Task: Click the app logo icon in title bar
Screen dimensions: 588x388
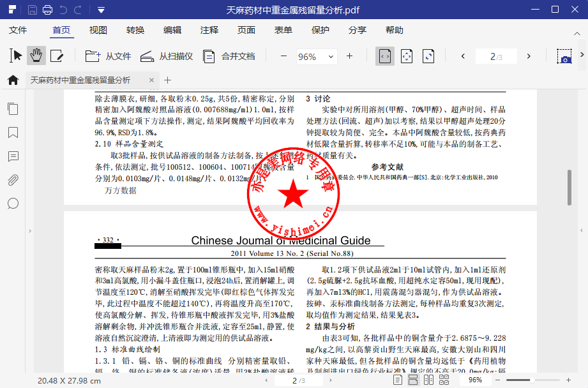Action: [x=12, y=10]
